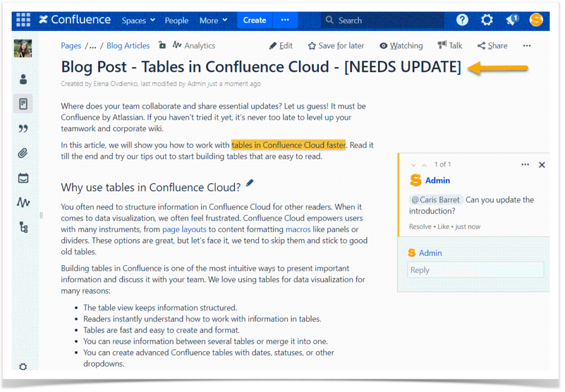
Task: Open the analytics activity icon in sidebar
Action: (23, 202)
